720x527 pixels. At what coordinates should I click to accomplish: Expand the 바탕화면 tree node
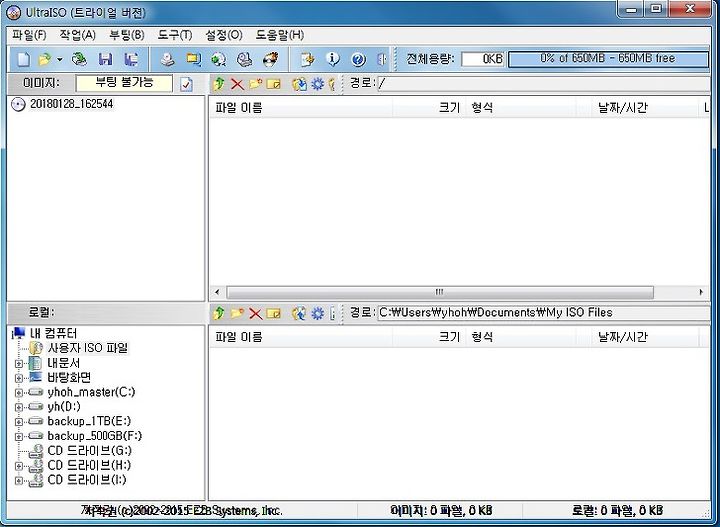pos(19,378)
